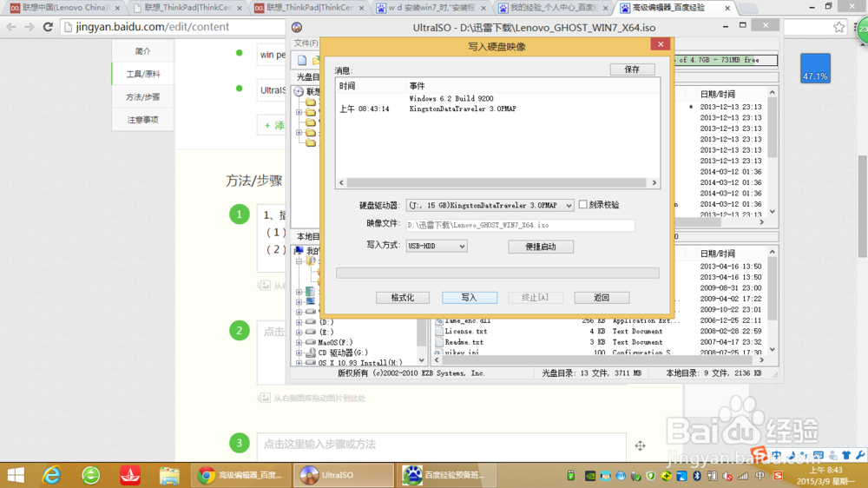The image size is (868, 488).
Task: Click the network signal tray icon
Action: point(743,476)
